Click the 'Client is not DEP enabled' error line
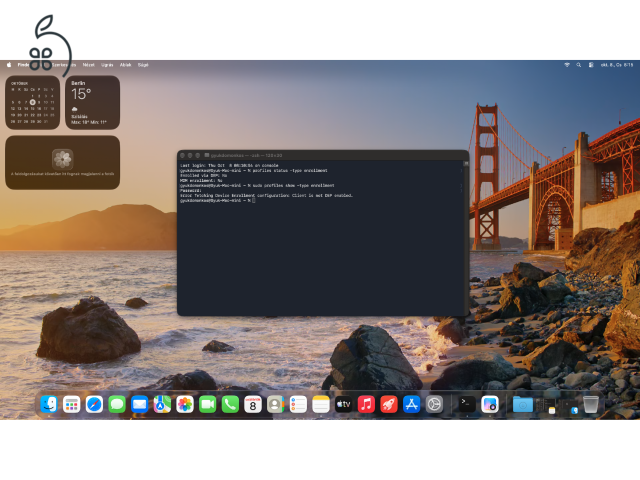The height and width of the screenshot is (480, 640). 267,196
